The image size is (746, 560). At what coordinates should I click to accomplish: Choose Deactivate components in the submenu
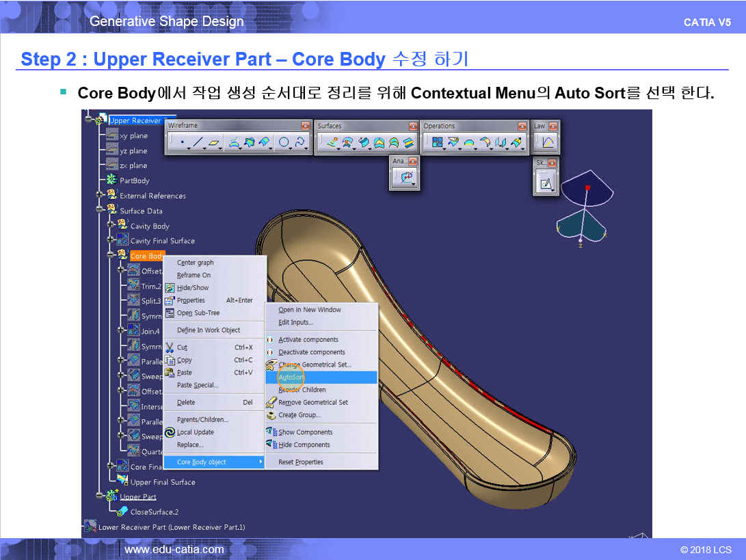coord(311,352)
